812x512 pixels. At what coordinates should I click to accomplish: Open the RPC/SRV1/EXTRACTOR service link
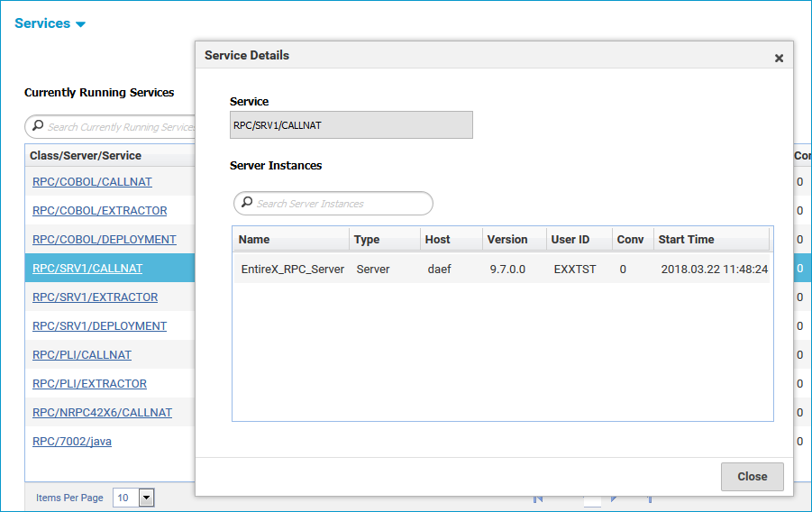tap(95, 297)
